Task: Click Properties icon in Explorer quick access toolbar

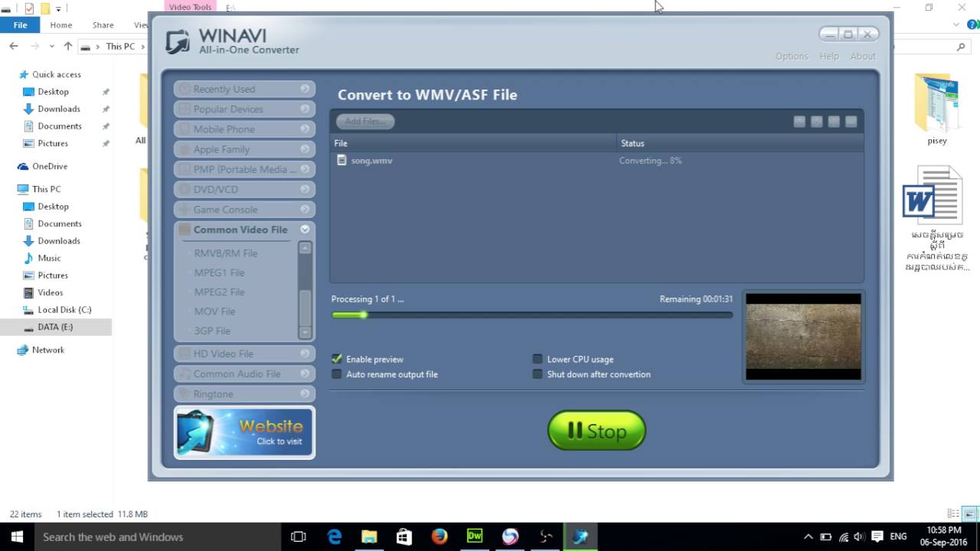Action: tap(29, 8)
